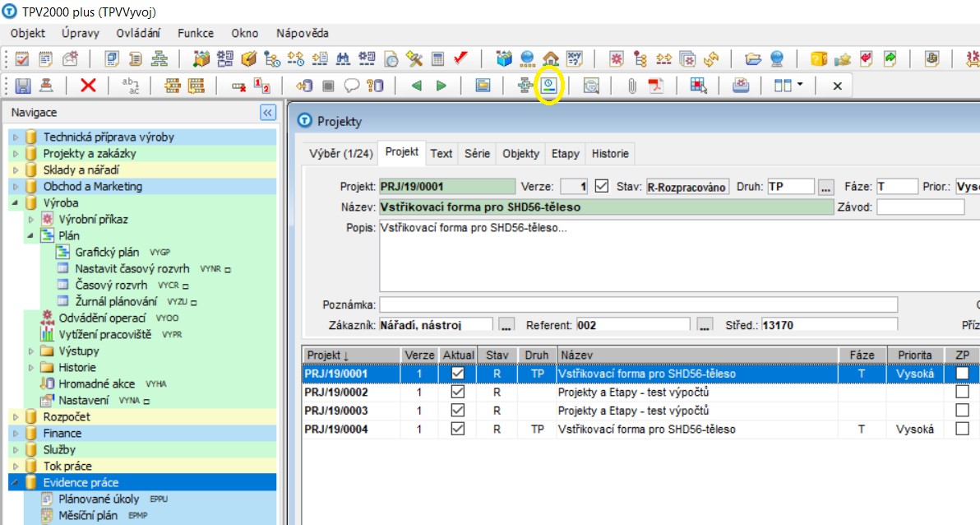Click the x+y formula icon
The image size is (980, 525).
(x=575, y=58)
